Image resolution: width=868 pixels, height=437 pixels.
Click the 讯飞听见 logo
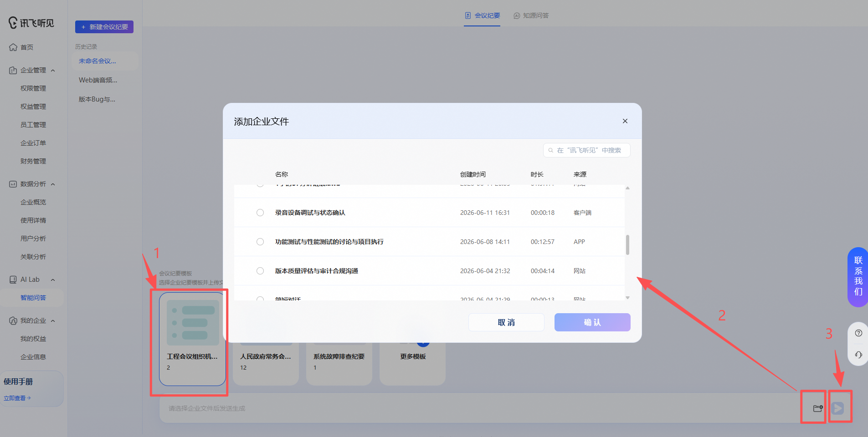(x=31, y=22)
